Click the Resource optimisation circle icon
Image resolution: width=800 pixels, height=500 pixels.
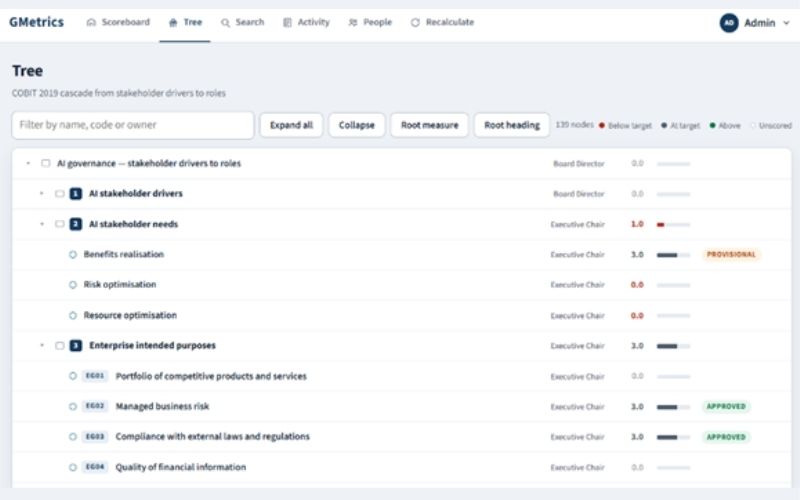coord(73,315)
